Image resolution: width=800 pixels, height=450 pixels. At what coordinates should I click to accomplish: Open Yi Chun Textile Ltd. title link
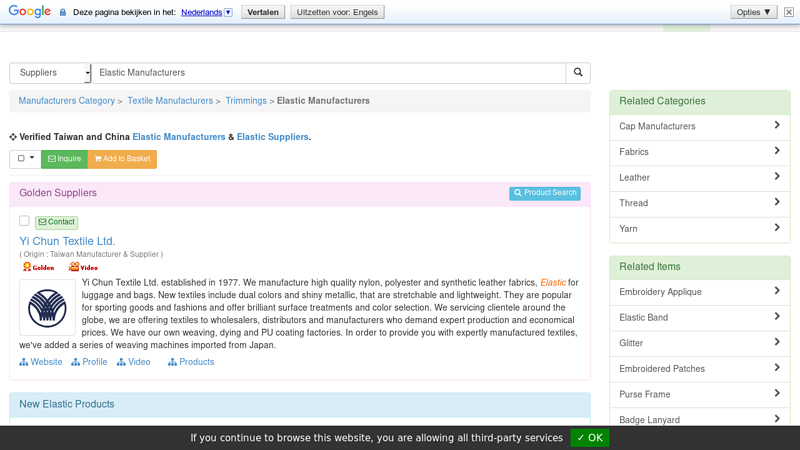(67, 241)
